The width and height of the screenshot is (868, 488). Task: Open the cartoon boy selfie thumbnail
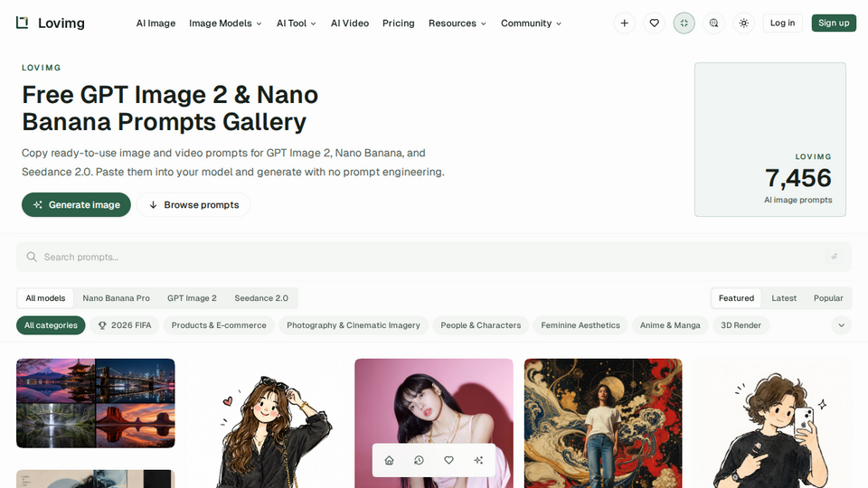[772, 423]
